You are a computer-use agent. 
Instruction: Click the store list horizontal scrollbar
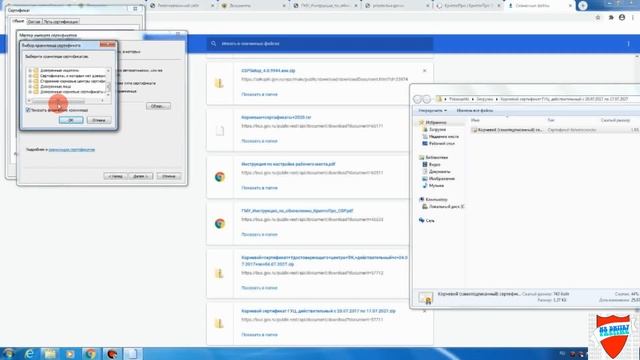(65, 100)
